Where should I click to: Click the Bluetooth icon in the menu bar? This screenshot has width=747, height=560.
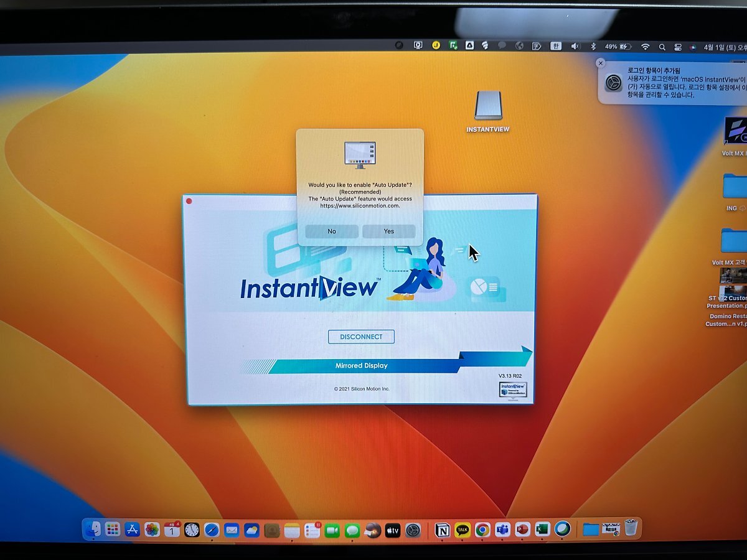tap(593, 47)
